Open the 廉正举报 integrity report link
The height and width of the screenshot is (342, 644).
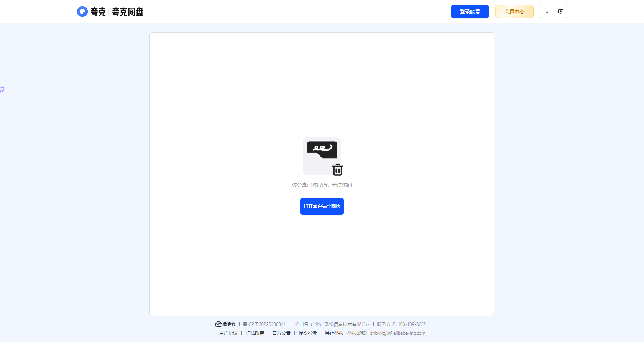(334, 333)
